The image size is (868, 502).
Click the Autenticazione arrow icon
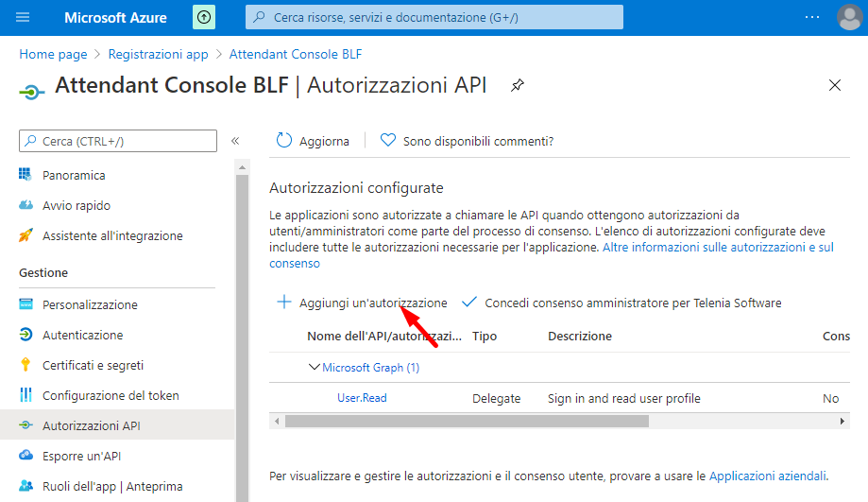(26, 334)
